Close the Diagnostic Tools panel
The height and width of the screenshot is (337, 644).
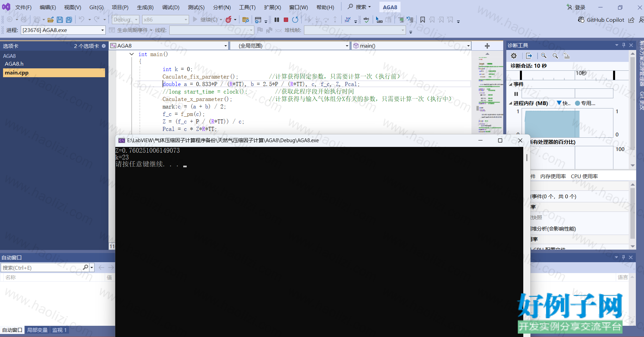tap(631, 45)
